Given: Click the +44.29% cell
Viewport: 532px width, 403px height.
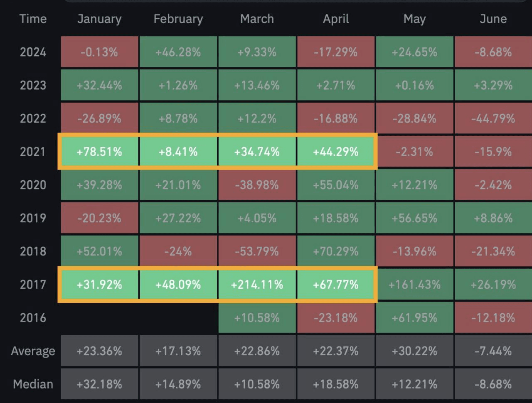Looking at the screenshot, I should (336, 152).
